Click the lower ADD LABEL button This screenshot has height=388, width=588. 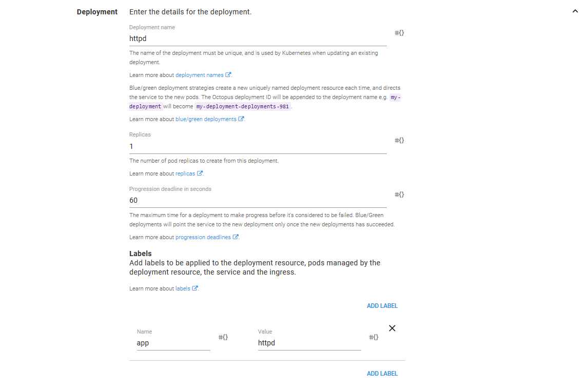point(382,374)
